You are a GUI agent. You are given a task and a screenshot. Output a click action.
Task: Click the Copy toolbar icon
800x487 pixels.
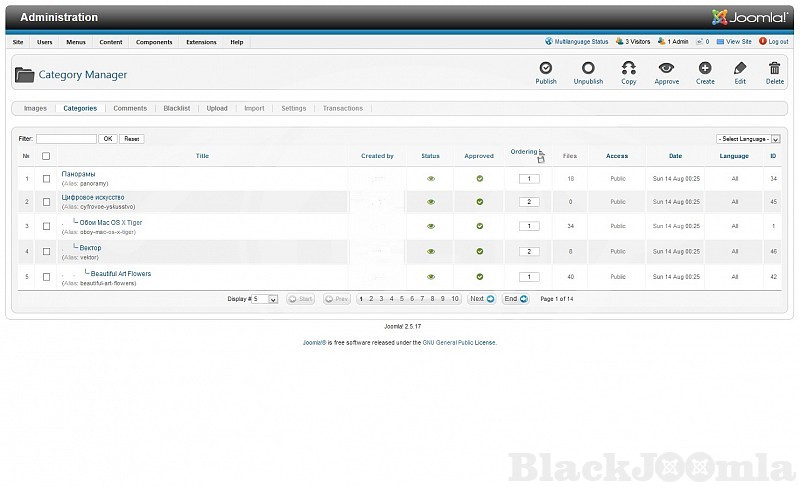point(628,69)
